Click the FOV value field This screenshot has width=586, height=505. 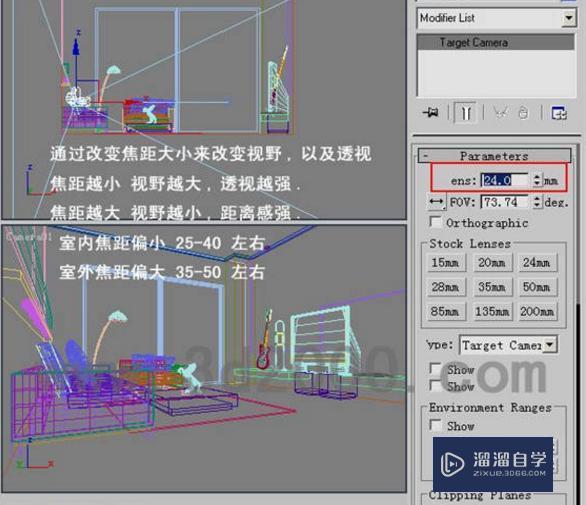pyautogui.click(x=504, y=202)
